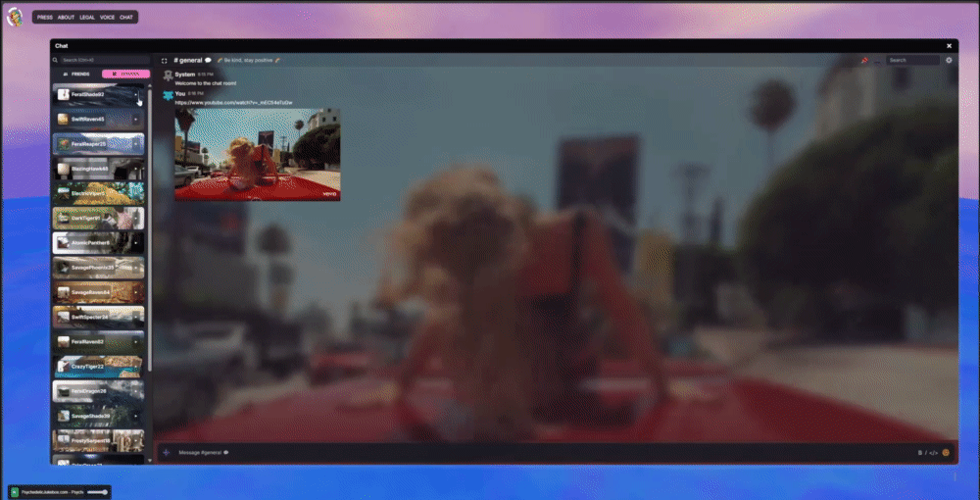Open the VOICE menu item
The image size is (980, 500).
click(x=108, y=18)
